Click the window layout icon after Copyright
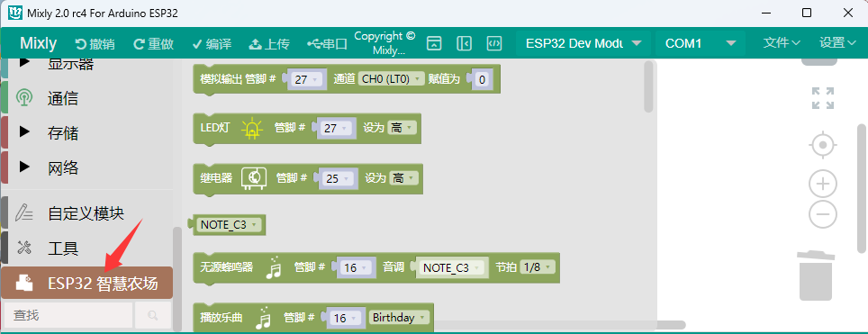 [x=434, y=43]
